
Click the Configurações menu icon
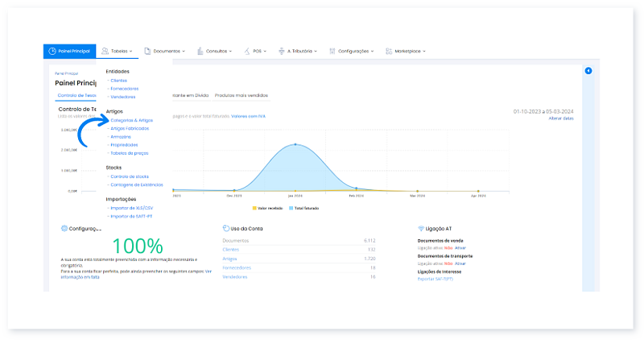coord(331,51)
